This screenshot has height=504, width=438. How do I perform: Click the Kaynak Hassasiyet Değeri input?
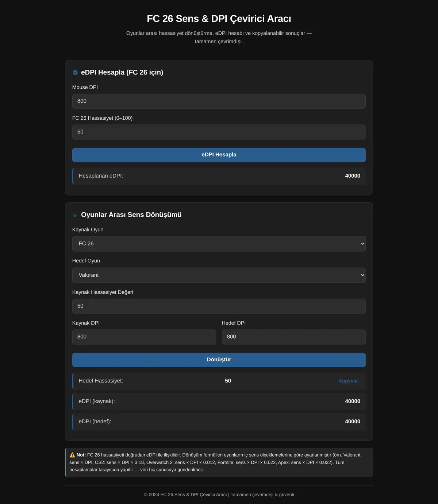pyautogui.click(x=219, y=306)
